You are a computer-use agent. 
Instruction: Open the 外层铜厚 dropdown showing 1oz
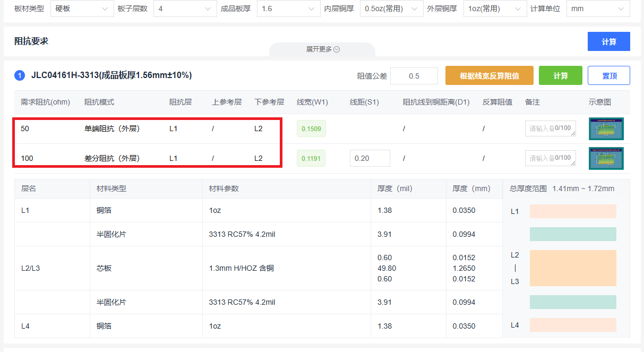pos(493,9)
